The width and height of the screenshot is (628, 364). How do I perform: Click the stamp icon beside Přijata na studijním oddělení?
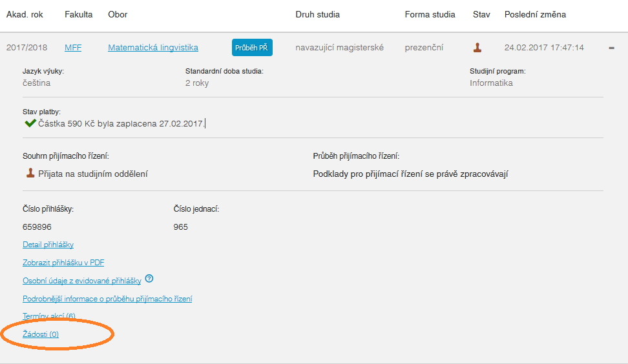[30, 173]
